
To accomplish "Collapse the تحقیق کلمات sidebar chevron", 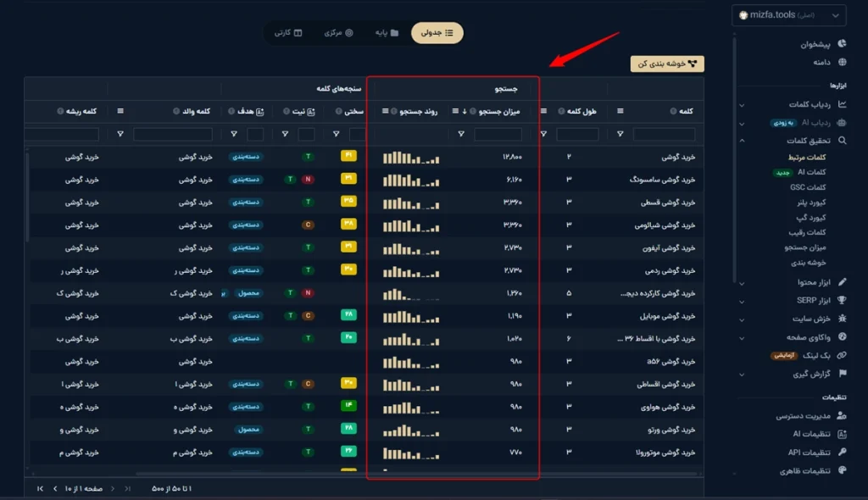I will click(x=742, y=141).
